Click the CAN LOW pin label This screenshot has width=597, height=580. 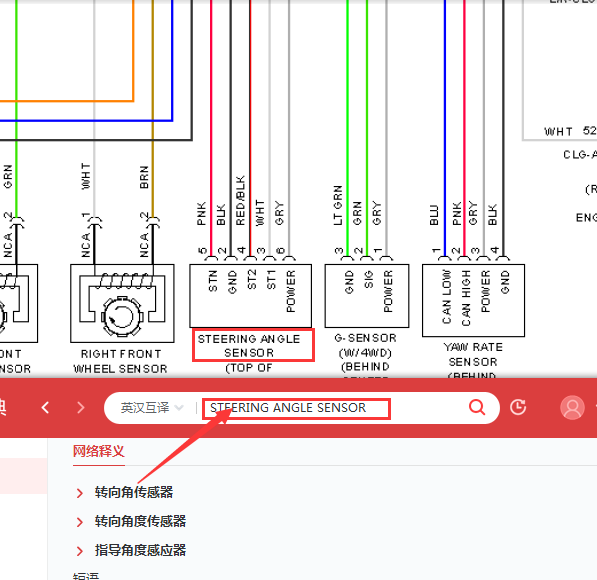point(447,297)
